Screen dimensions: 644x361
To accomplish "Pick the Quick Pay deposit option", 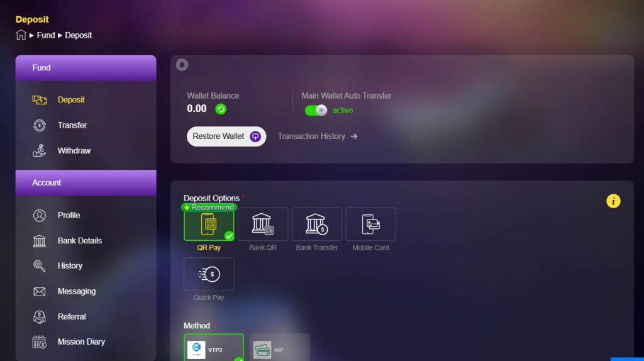I will click(209, 274).
